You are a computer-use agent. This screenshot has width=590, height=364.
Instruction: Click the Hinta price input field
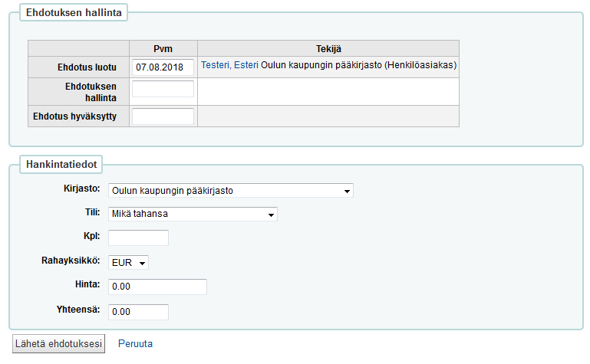tap(157, 287)
